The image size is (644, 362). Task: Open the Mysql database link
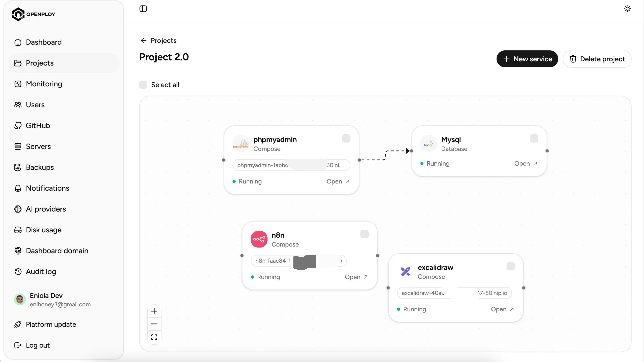(525, 164)
